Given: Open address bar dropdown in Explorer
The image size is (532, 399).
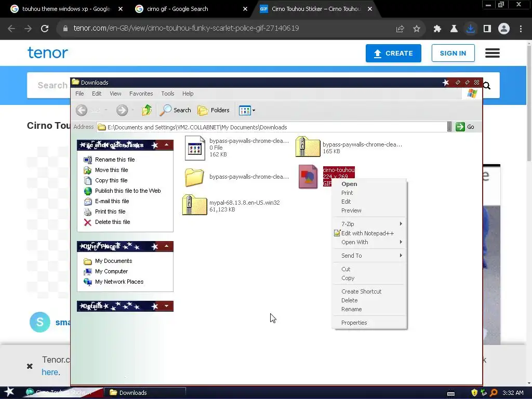Looking at the screenshot, I should pos(449,127).
